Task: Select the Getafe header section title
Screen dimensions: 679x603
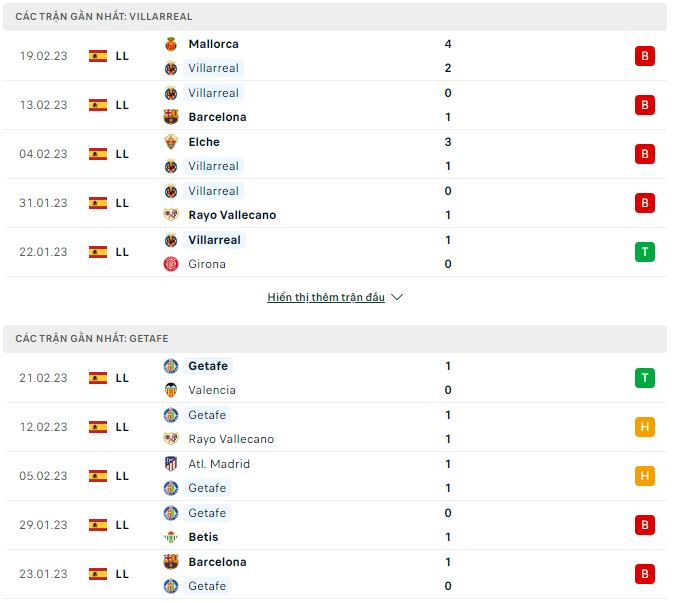Action: (92, 339)
